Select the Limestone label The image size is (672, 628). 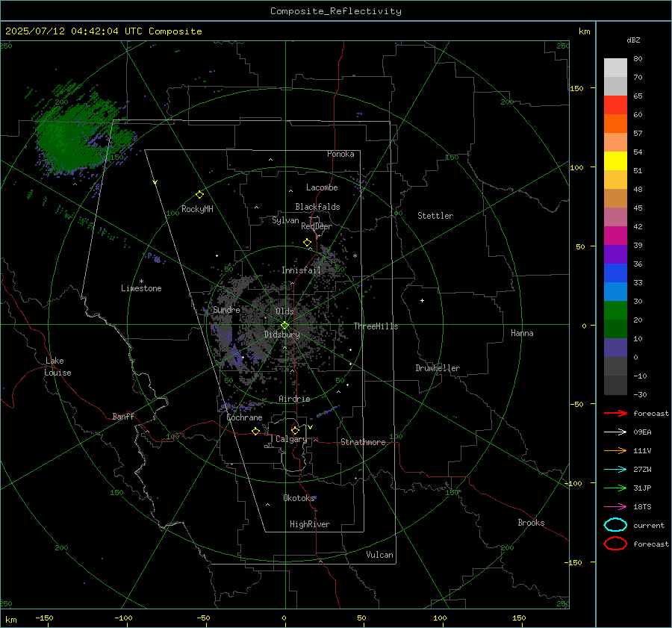[141, 288]
